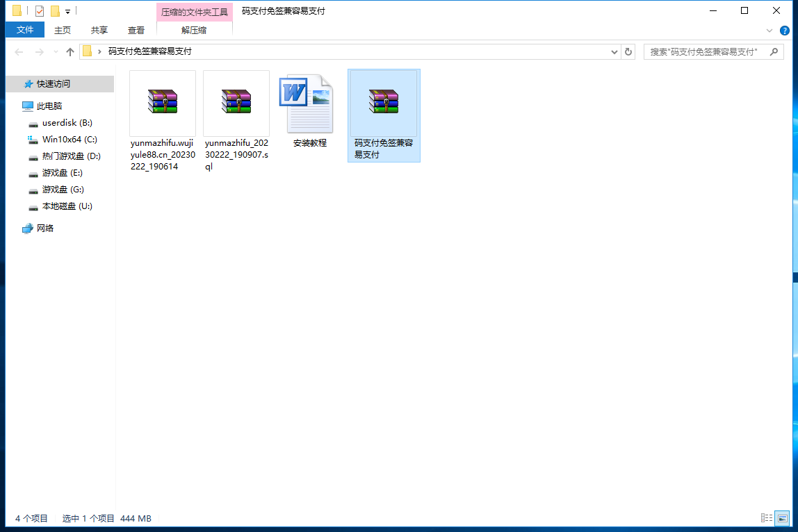Open the 解压缩 tab
Screen dimensions: 798x532
pos(194,30)
